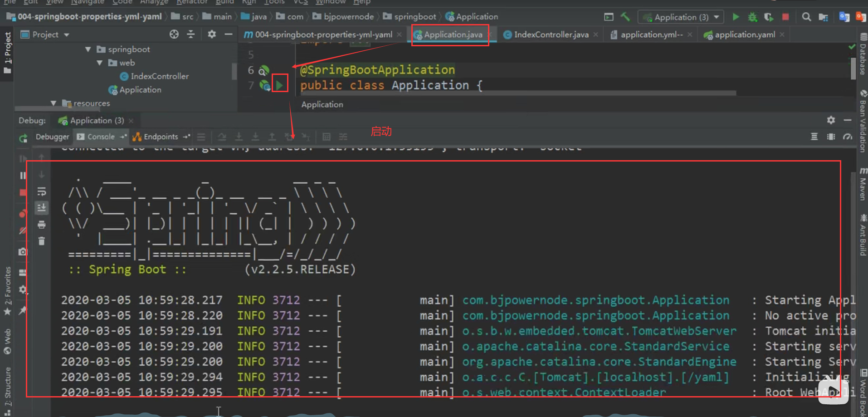Click Step Out in the debugger toolbar
868x417 pixels.
point(272,137)
